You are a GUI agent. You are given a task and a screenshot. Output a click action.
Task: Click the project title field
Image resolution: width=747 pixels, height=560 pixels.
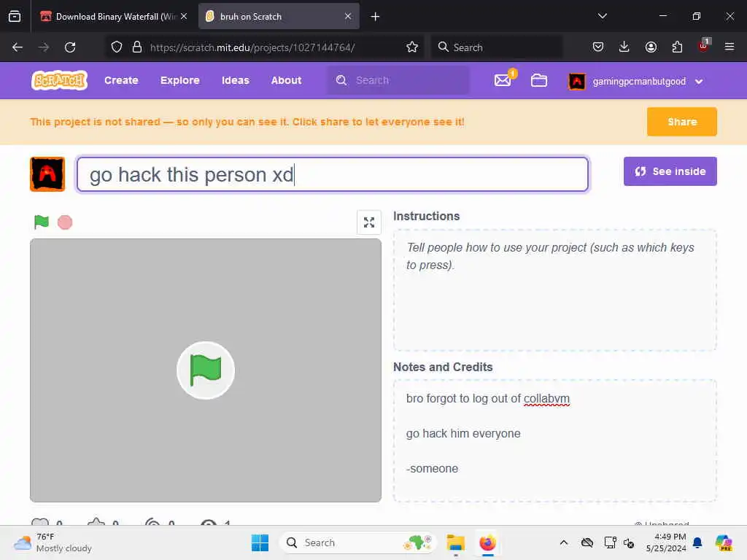point(332,174)
